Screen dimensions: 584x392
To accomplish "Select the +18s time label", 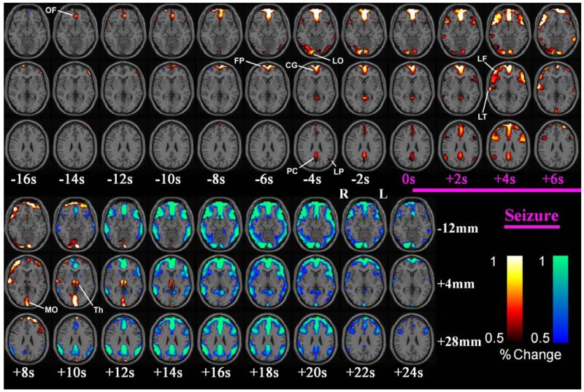I will click(x=264, y=372).
